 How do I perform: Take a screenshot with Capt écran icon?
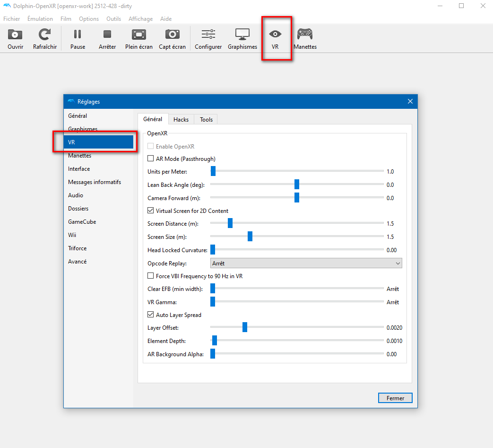click(172, 35)
